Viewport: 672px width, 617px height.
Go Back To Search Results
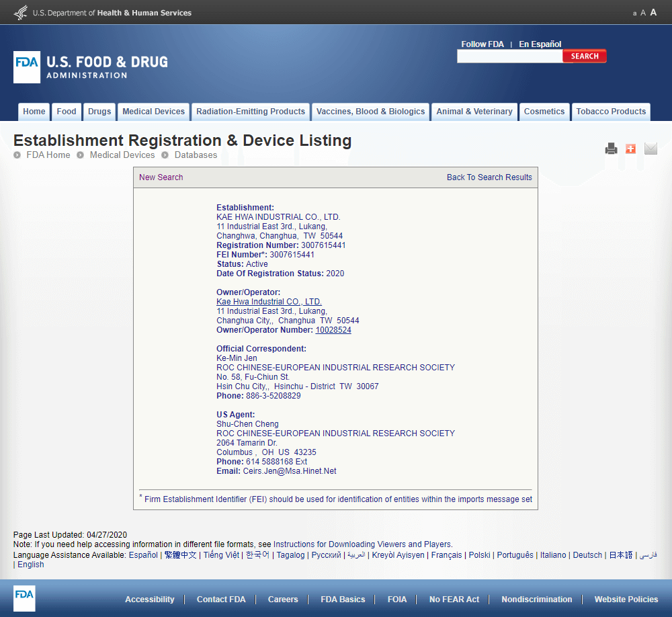(x=489, y=177)
